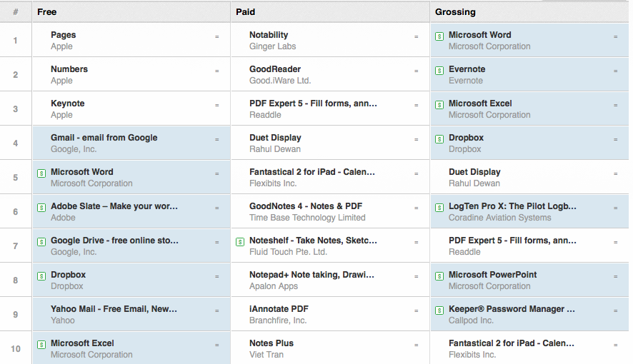Viewport: 633px width, 364px height.
Task: Click the developer name 'Time Base Technology Limited'
Action: [307, 218]
